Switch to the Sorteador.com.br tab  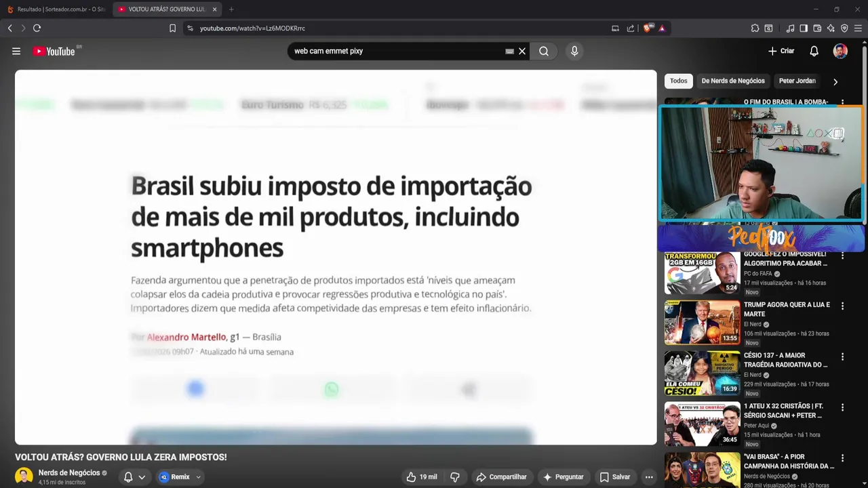pyautogui.click(x=56, y=9)
